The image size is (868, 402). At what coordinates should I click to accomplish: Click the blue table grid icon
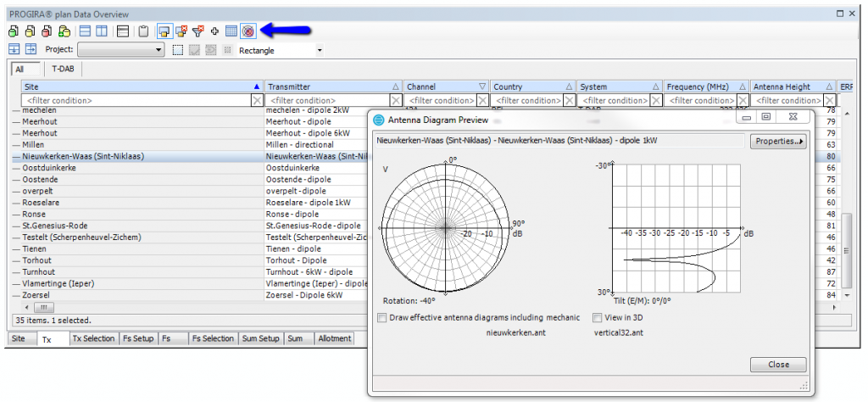pos(231,31)
